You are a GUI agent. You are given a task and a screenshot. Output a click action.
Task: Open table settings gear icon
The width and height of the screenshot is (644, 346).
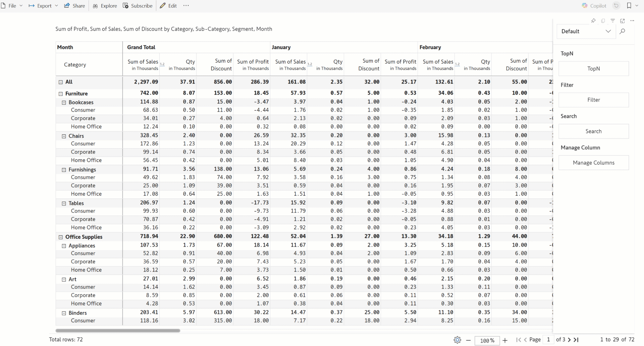[x=457, y=340]
